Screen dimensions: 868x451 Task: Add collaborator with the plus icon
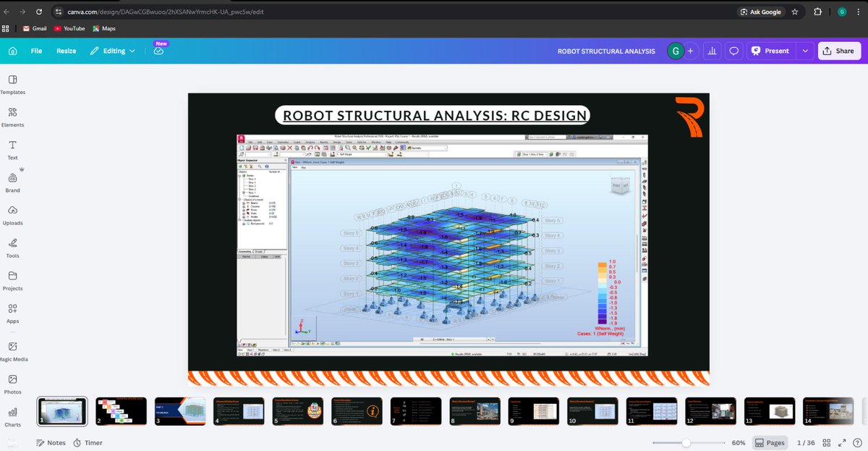point(690,51)
